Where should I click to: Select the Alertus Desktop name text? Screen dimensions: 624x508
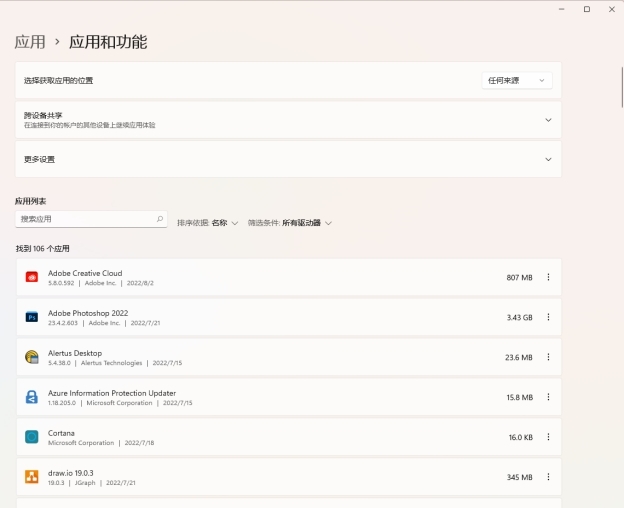75,353
